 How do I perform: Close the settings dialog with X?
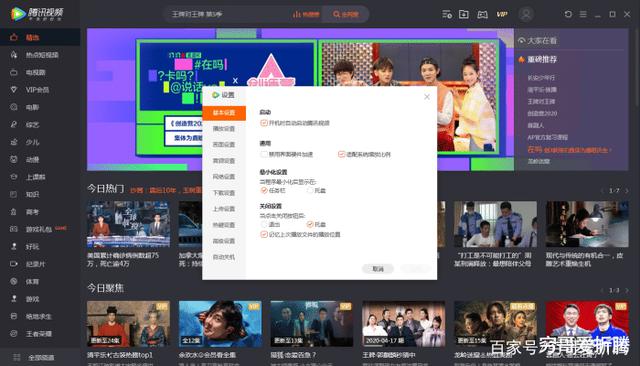tap(427, 97)
